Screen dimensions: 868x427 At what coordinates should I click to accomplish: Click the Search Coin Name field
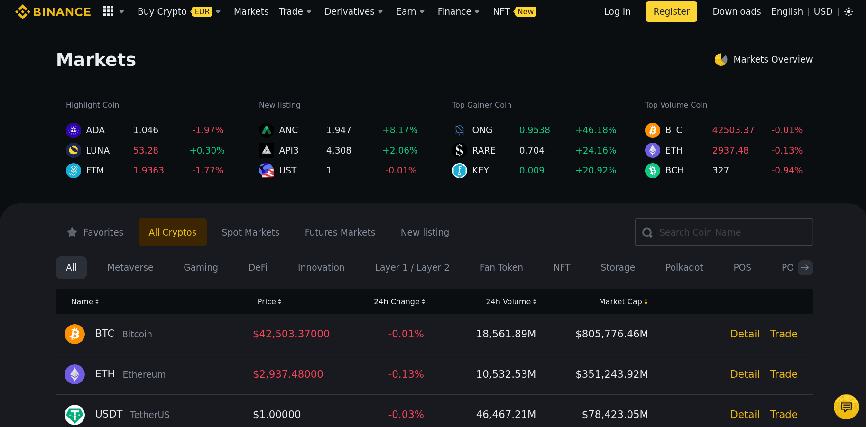click(x=724, y=232)
